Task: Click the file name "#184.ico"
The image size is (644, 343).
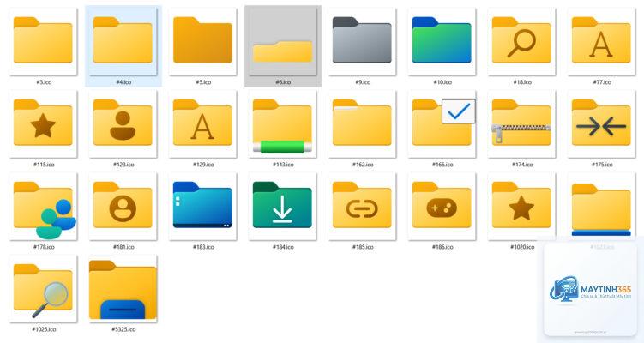Action: tap(283, 247)
